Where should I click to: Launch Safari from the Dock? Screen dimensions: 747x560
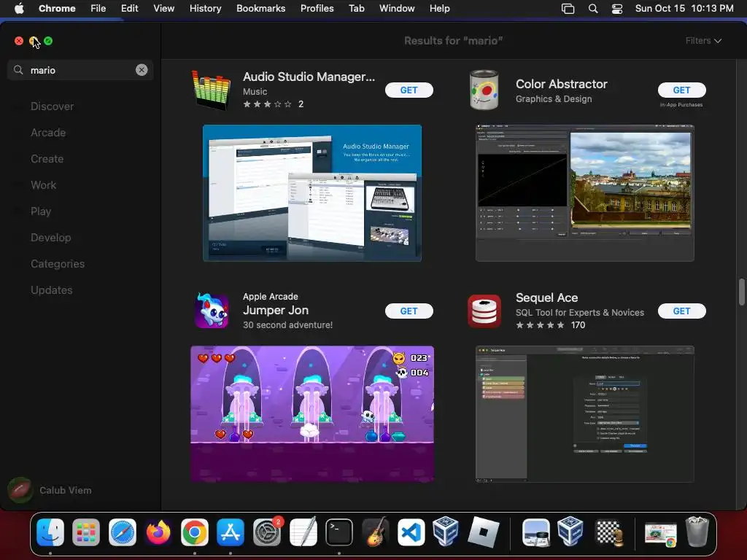(123, 532)
